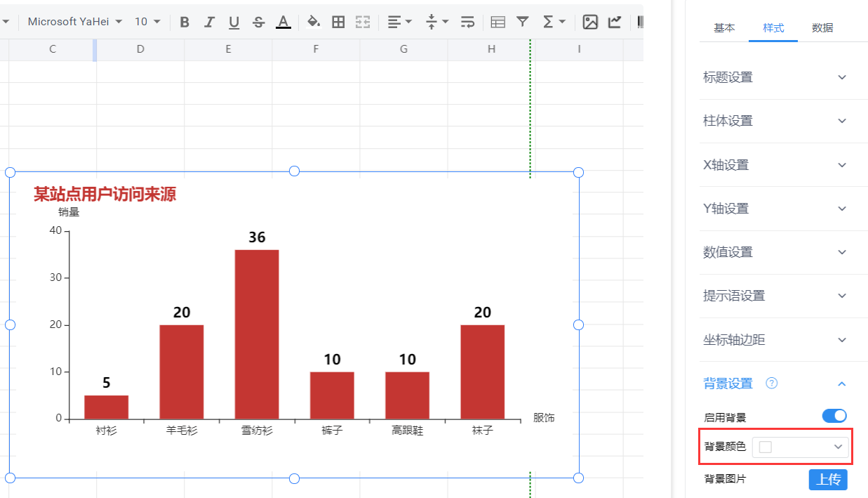Viewport: 868px width, 498px height.
Task: Open the Microsoft YaHei font dropdown
Action: 75,22
